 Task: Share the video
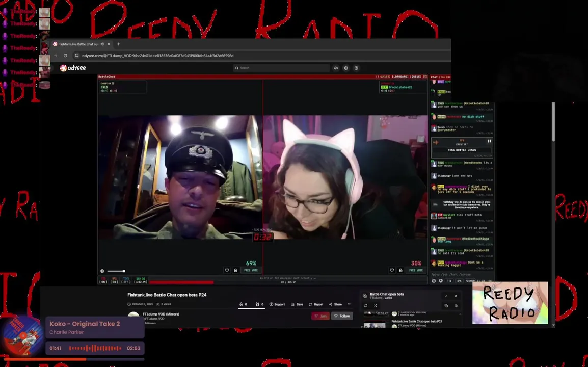pos(335,304)
